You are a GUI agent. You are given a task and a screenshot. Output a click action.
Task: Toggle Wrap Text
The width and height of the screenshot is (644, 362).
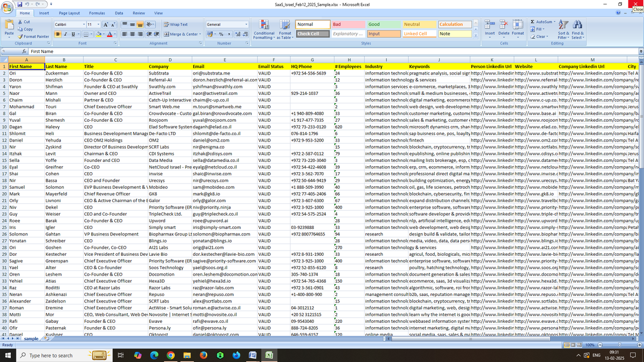click(x=175, y=25)
